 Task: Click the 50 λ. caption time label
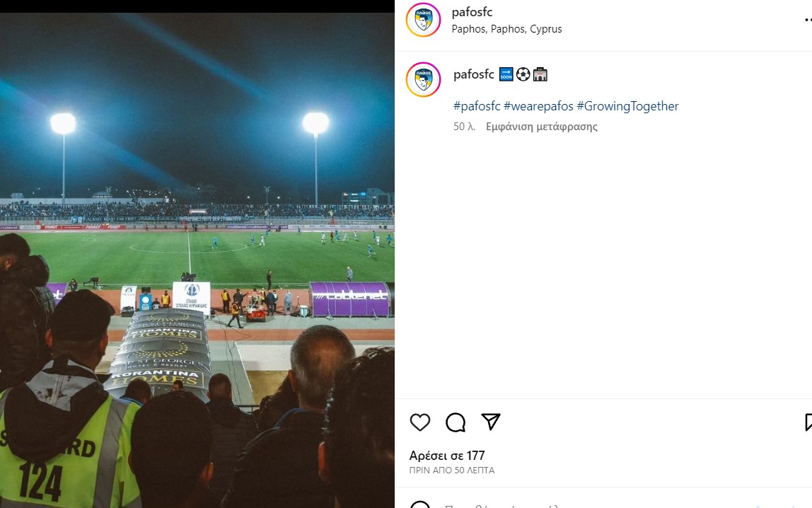(x=464, y=127)
